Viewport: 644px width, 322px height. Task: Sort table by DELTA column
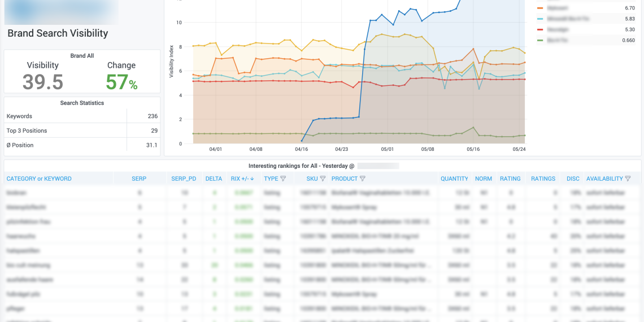pos(214,179)
